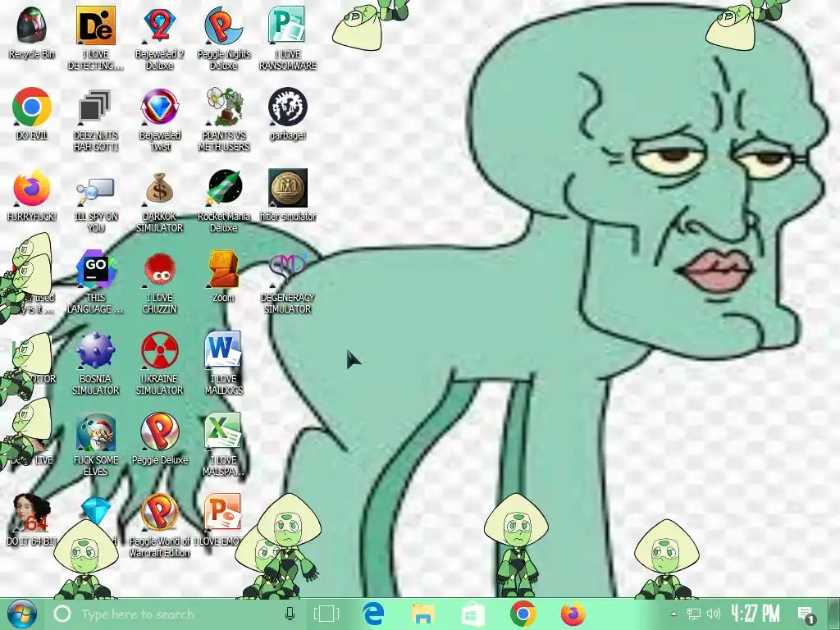This screenshot has height=630, width=840.
Task: Open the 'I LOVE MALDOCS' Word shortcut
Action: pyautogui.click(x=223, y=350)
